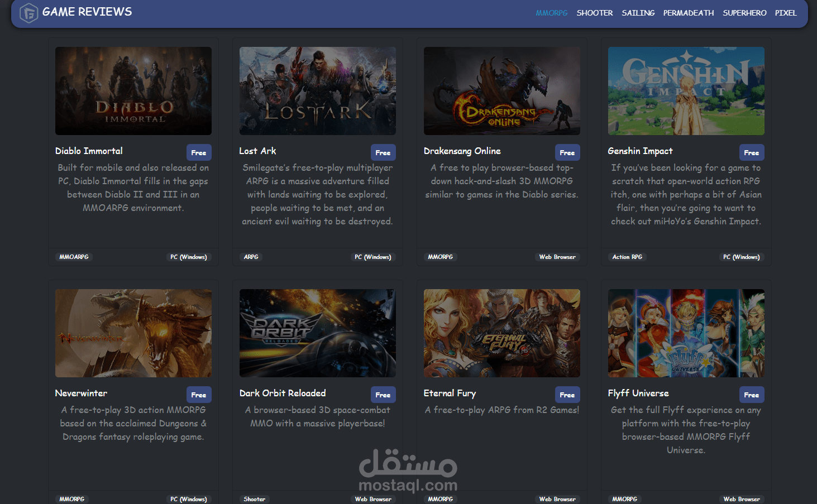817x504 pixels.
Task: Click the MMORPG tag on Eternal Fury
Action: pyautogui.click(x=441, y=499)
